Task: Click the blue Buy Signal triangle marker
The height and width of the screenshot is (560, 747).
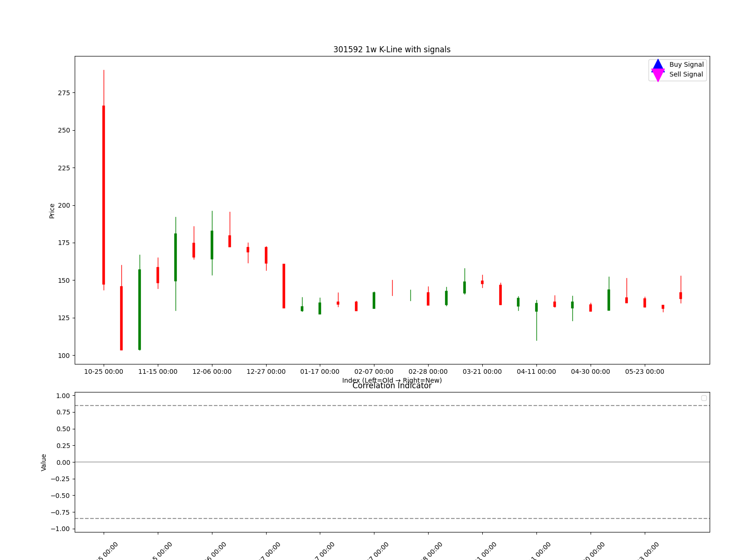Action: click(658, 65)
